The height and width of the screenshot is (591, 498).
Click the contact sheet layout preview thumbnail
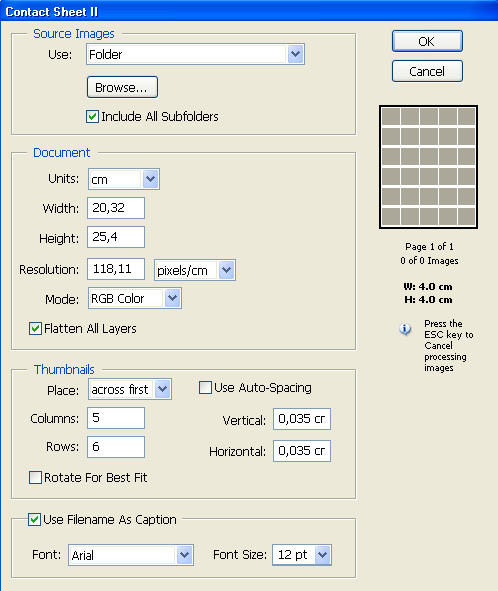[428, 167]
